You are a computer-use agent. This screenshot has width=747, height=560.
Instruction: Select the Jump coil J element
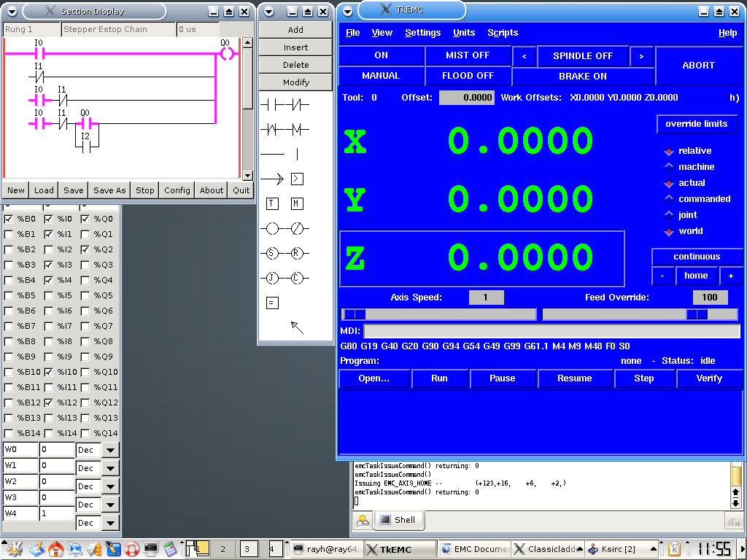click(x=272, y=278)
